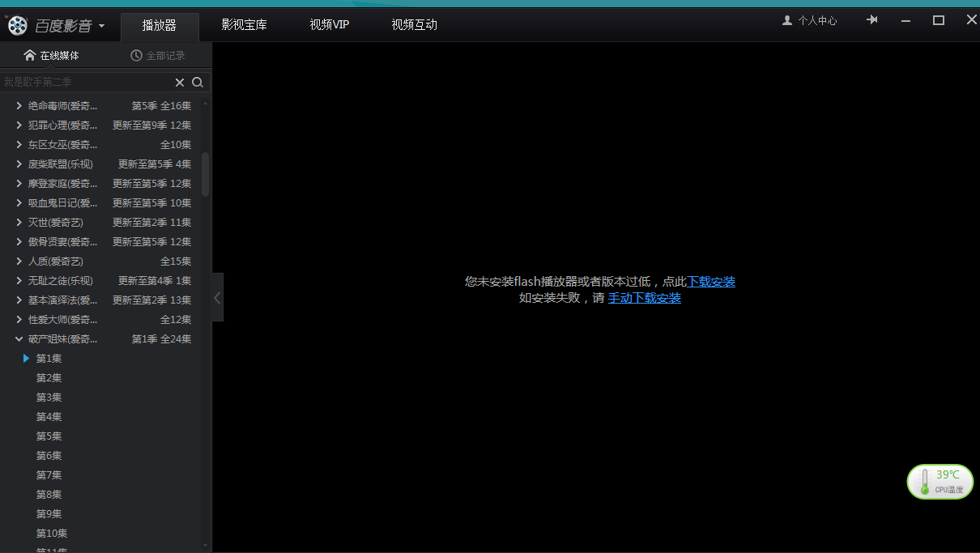Clear the search box with the X icon

[180, 82]
